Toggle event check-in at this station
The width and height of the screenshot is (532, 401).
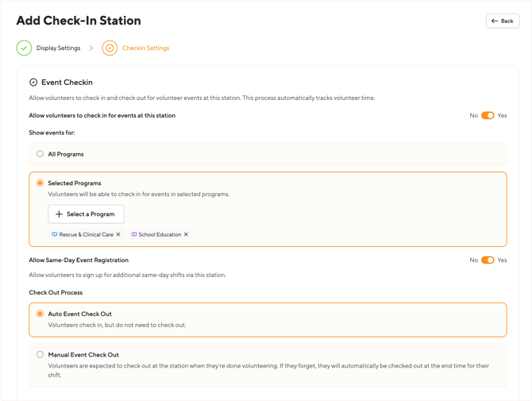click(488, 116)
